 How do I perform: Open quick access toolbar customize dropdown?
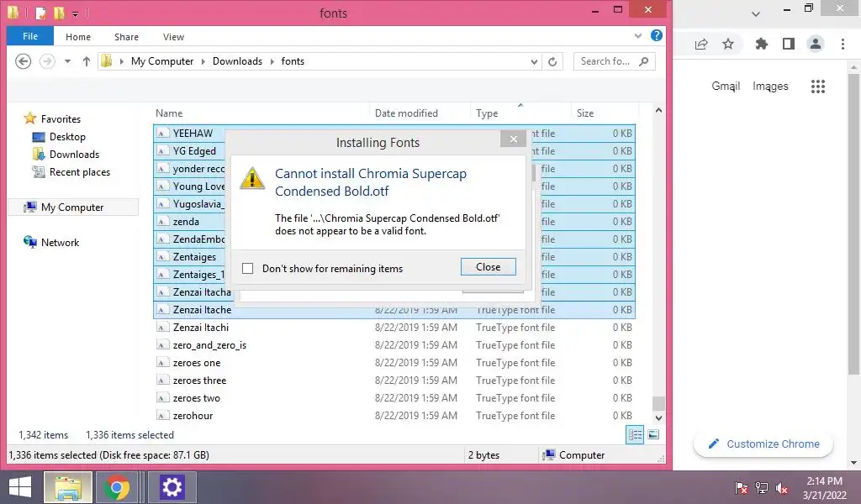click(x=75, y=13)
